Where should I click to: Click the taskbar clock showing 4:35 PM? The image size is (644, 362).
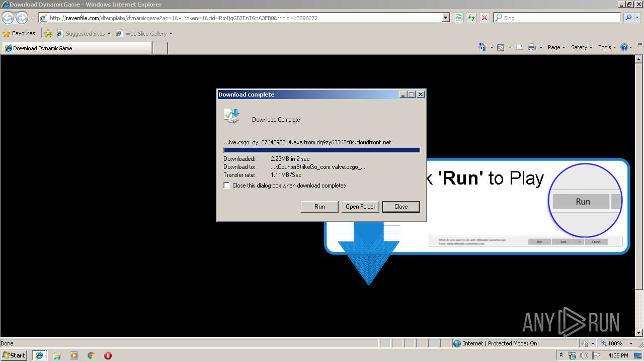pyautogui.click(x=618, y=355)
